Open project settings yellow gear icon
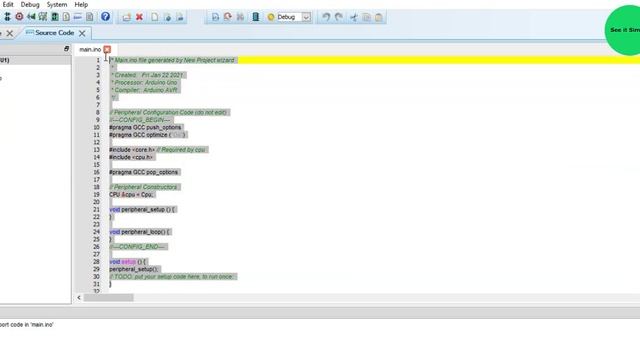This screenshot has width=640, height=360. pos(271,17)
